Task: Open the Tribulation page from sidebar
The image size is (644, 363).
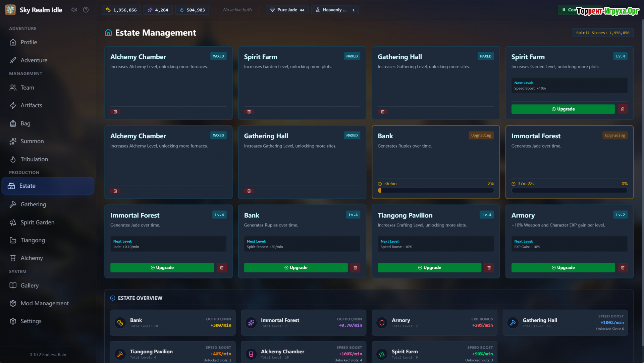Action: coord(34,159)
